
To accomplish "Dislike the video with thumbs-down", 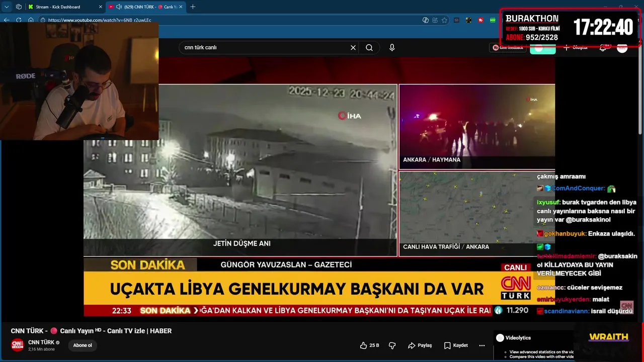I will pos(392,345).
